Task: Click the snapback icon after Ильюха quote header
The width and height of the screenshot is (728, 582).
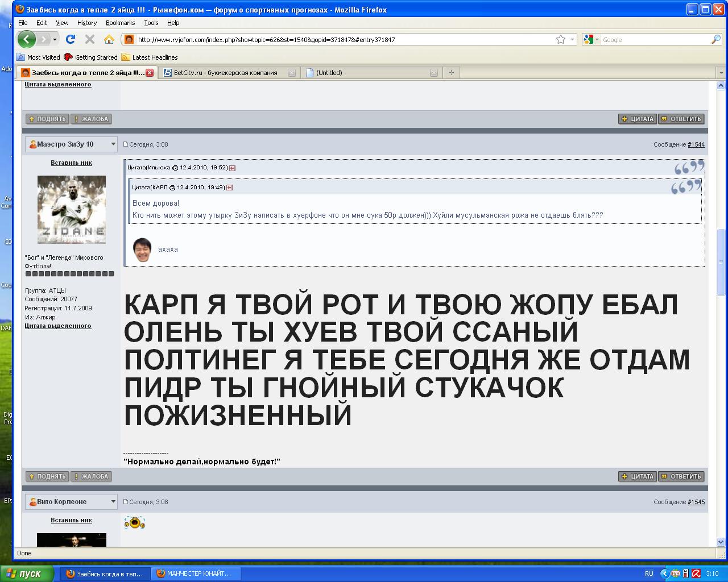Action: [x=232, y=168]
